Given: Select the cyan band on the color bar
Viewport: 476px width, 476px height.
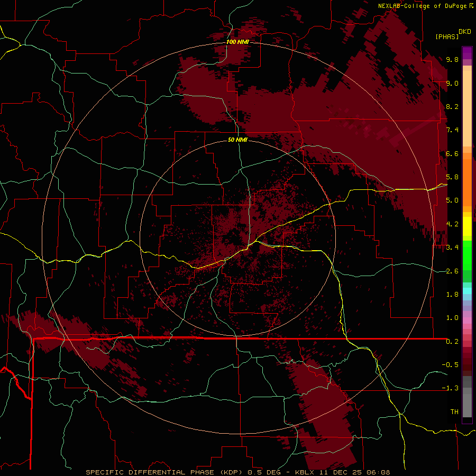Looking at the screenshot, I should (x=467, y=290).
